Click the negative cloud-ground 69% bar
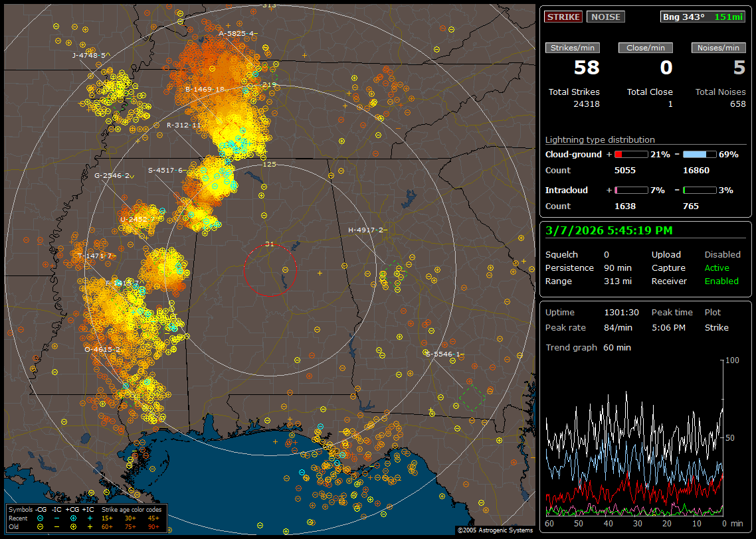This screenshot has width=756, height=539. (x=700, y=154)
